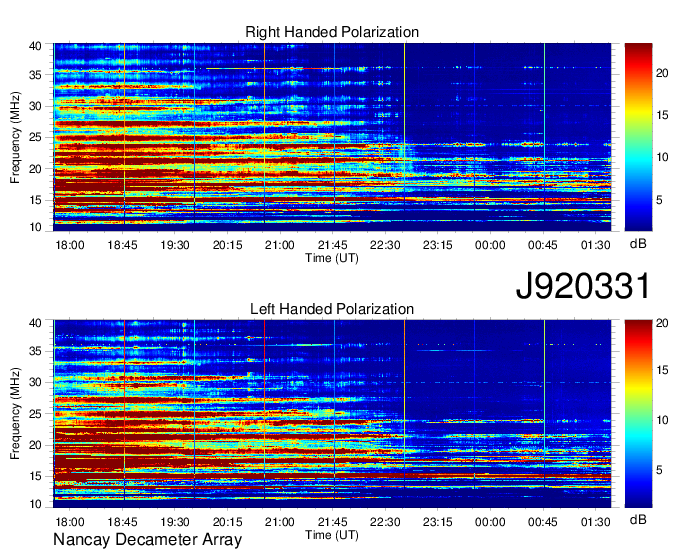Screen dimensions: 680x552
Task: Click the 20:15 tick on the top time axis
Action: tap(227, 245)
